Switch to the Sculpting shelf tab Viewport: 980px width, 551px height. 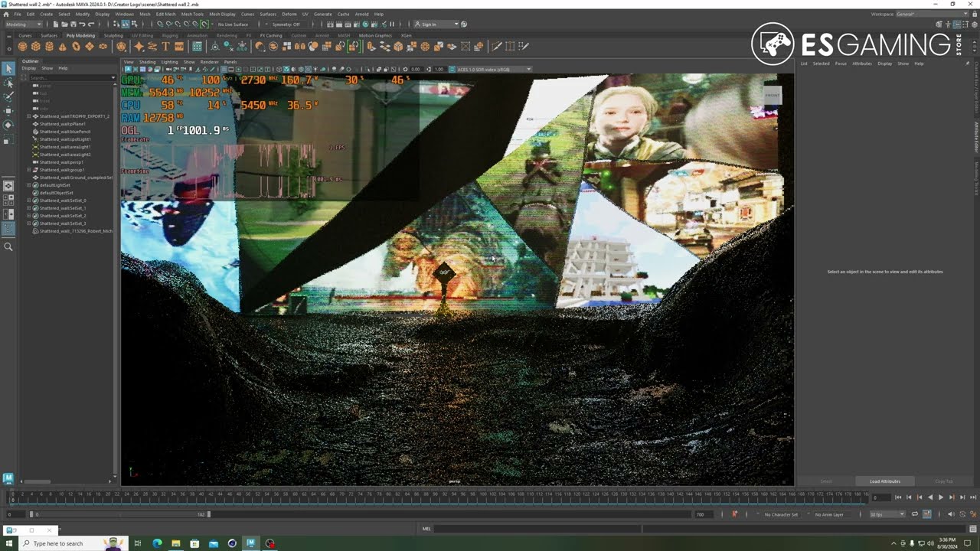click(113, 35)
